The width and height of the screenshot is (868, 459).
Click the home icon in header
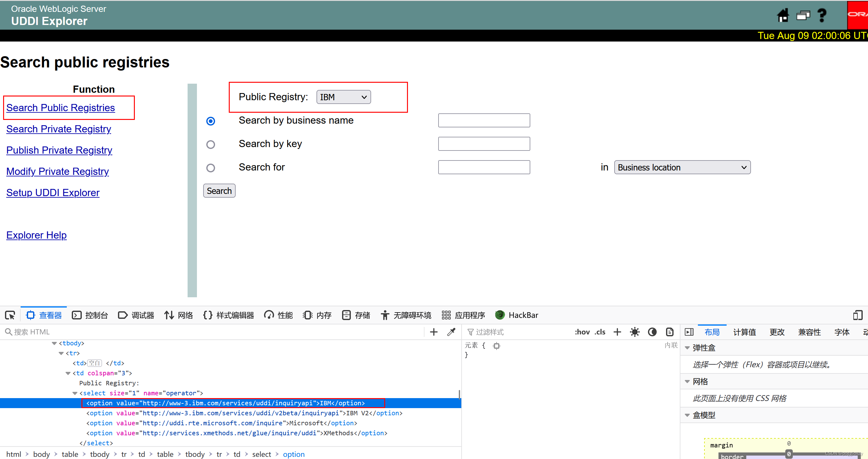click(783, 15)
